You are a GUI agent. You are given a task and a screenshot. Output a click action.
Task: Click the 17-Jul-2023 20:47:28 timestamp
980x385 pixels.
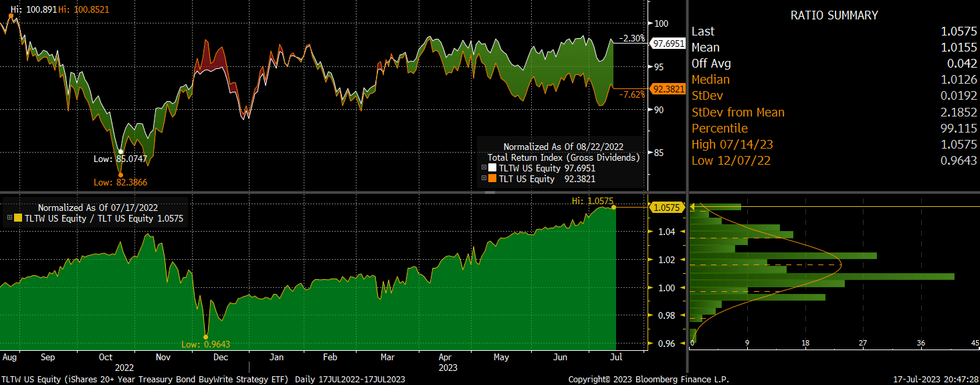click(937, 379)
